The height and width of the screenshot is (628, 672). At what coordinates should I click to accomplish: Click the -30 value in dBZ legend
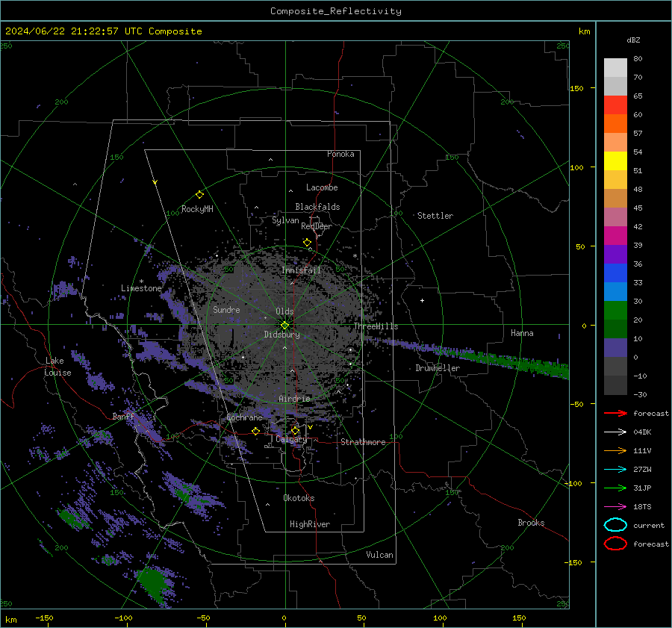(641, 394)
